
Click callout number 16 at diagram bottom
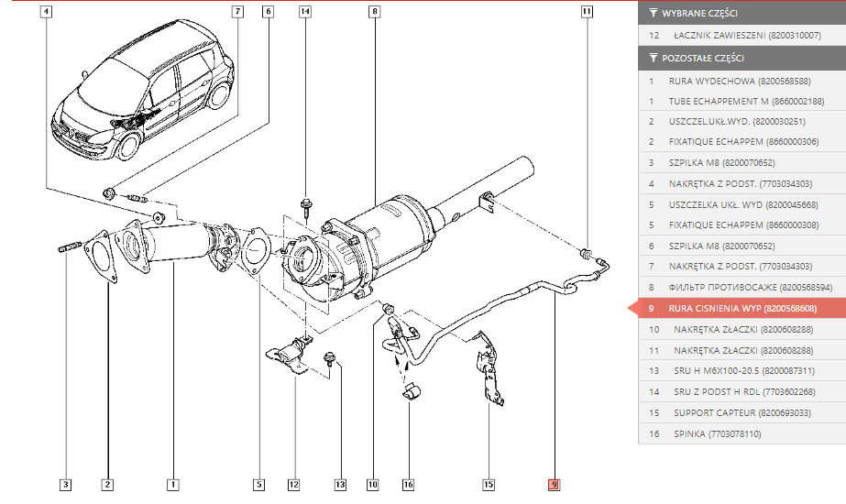coord(409,485)
